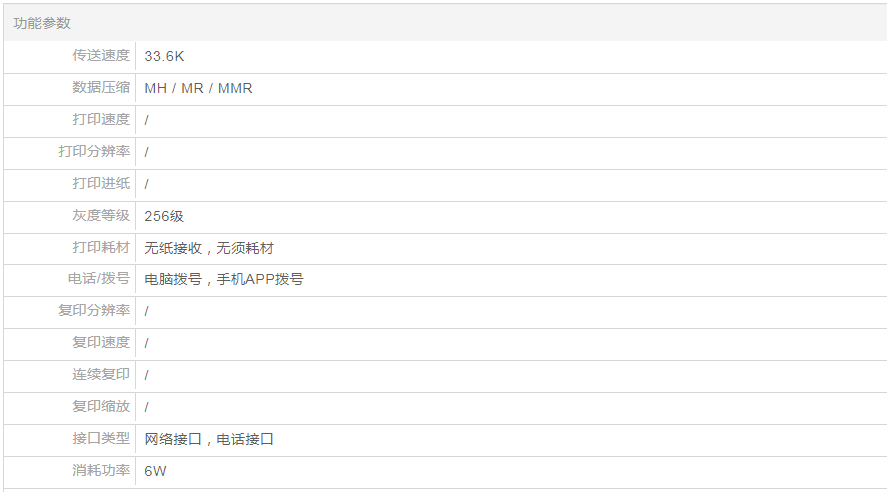This screenshot has width=890, height=492.
Task: Click the 打印耗材 row label
Action: click(100, 248)
